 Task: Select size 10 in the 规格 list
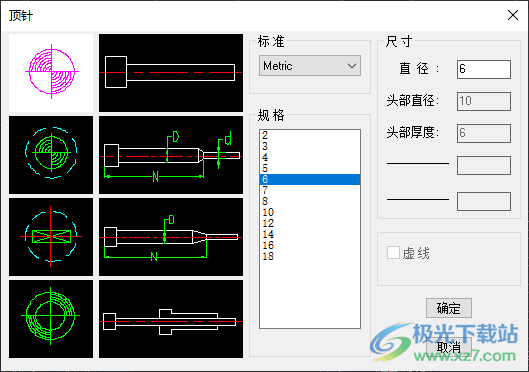310,212
